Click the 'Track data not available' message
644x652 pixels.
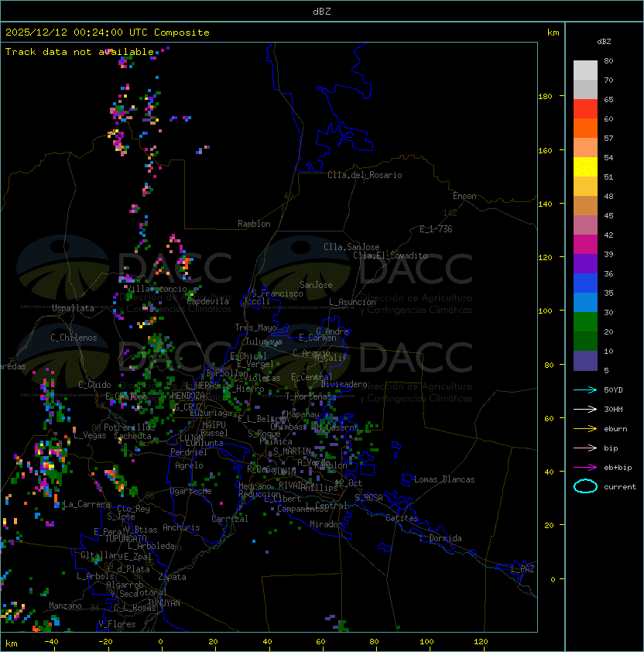pyautogui.click(x=80, y=52)
